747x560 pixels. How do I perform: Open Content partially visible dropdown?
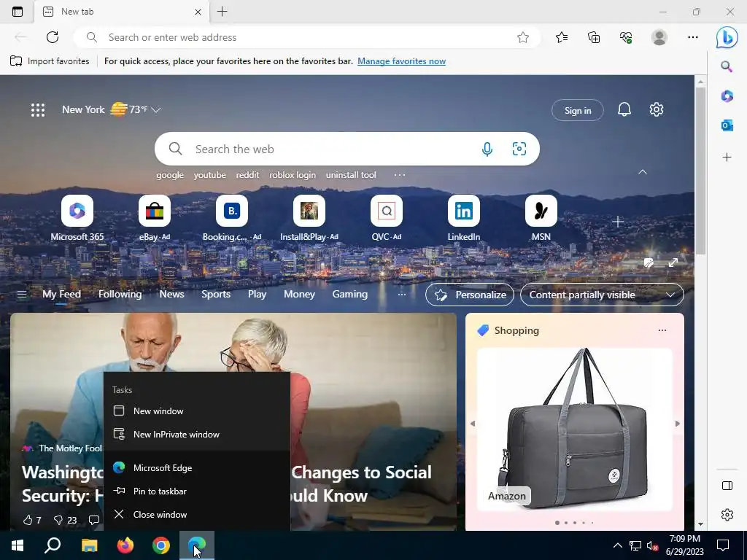tap(602, 295)
